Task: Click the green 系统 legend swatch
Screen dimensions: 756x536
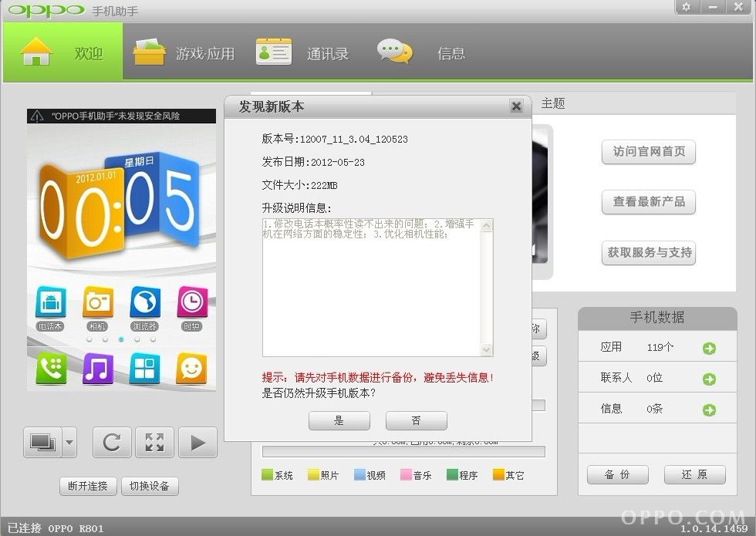Action: (x=267, y=475)
